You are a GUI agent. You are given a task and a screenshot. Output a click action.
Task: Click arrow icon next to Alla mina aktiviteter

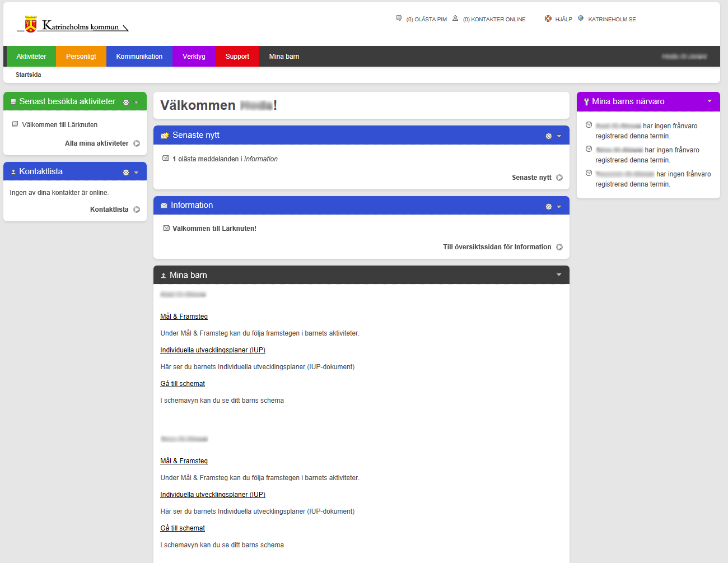pos(137,143)
